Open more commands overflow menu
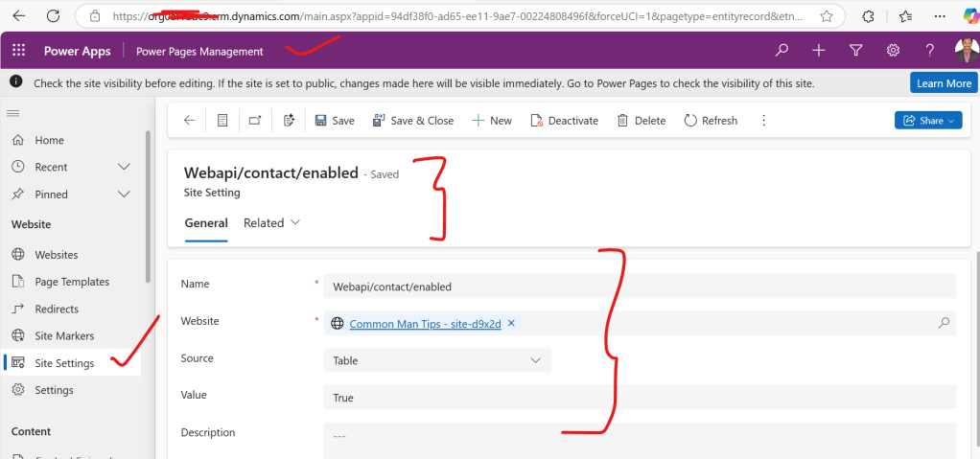 tap(763, 121)
